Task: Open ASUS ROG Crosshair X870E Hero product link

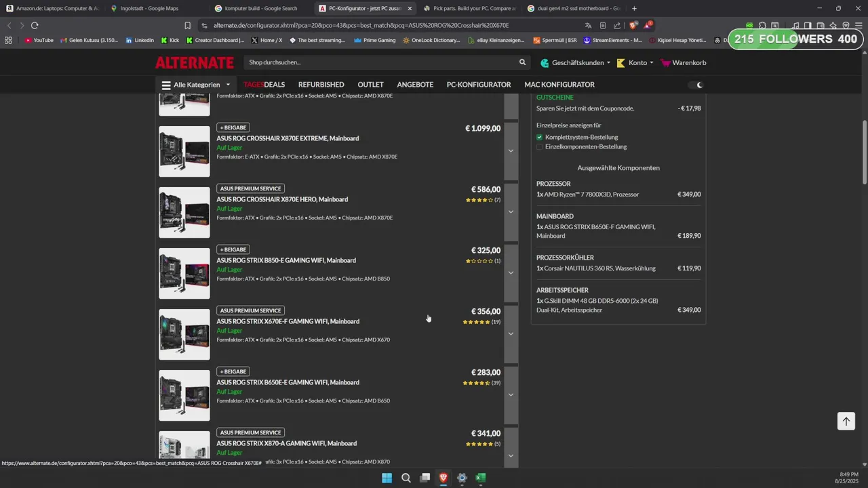Action: (x=282, y=199)
